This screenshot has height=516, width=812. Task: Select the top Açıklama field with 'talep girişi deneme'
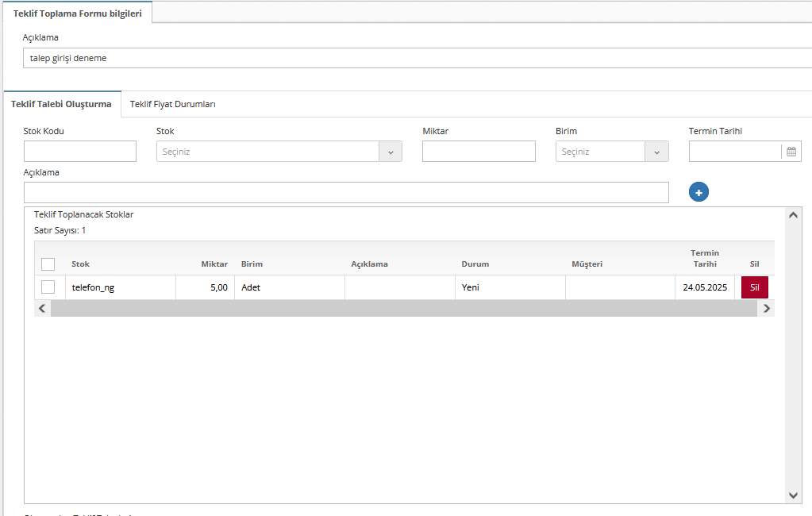(x=417, y=59)
